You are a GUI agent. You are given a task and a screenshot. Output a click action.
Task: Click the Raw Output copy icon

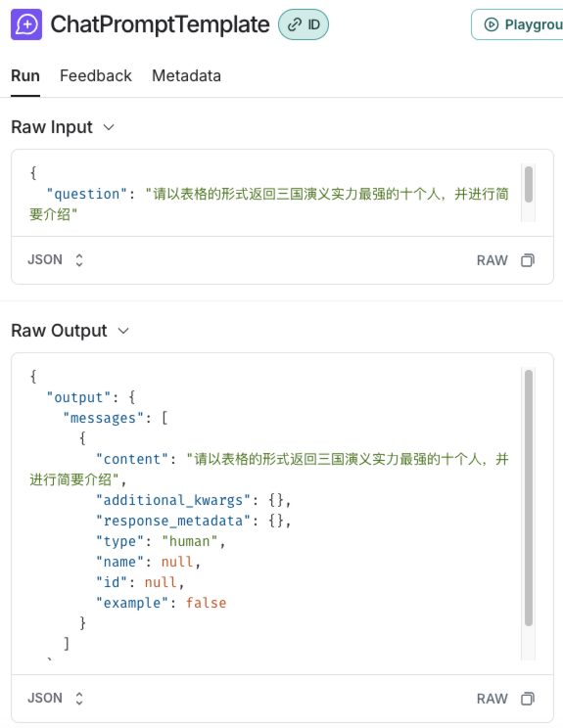pos(528,699)
